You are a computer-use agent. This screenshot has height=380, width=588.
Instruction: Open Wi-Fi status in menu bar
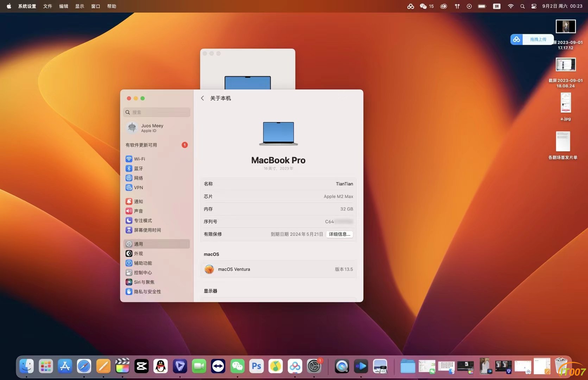[511, 6]
